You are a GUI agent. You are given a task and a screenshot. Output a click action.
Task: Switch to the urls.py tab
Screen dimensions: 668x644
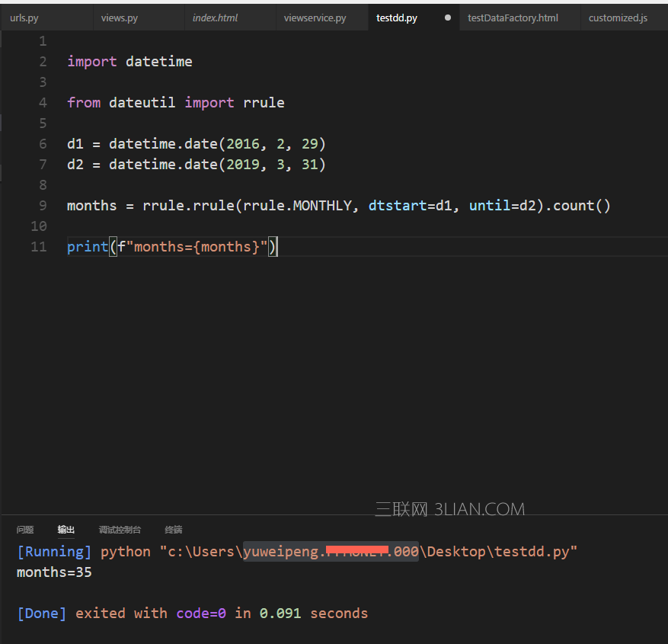point(24,17)
